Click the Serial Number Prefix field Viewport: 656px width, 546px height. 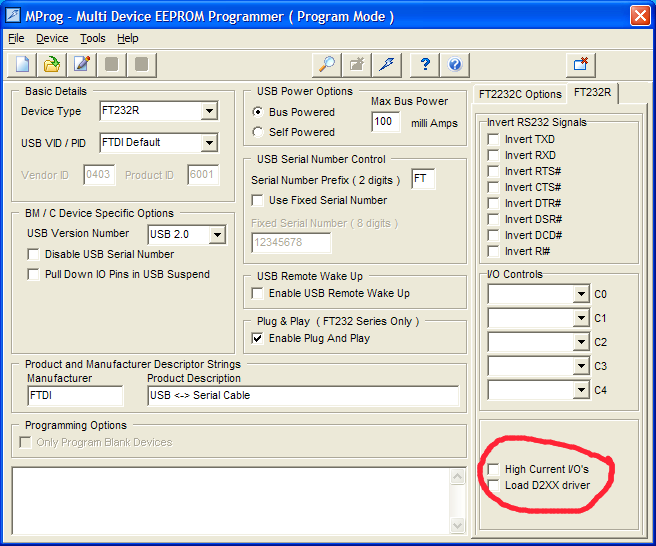[x=423, y=179]
